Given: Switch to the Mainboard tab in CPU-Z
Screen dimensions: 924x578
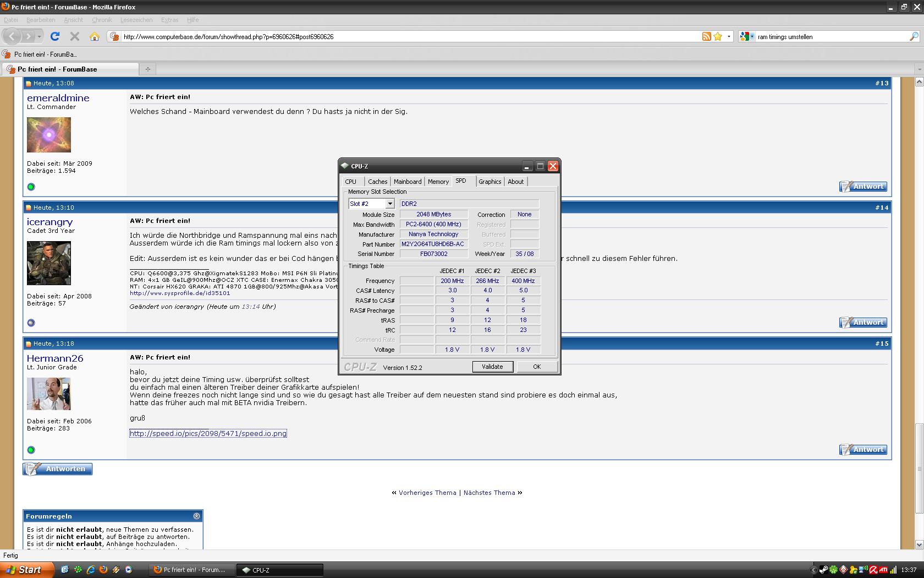Looking at the screenshot, I should 408,182.
